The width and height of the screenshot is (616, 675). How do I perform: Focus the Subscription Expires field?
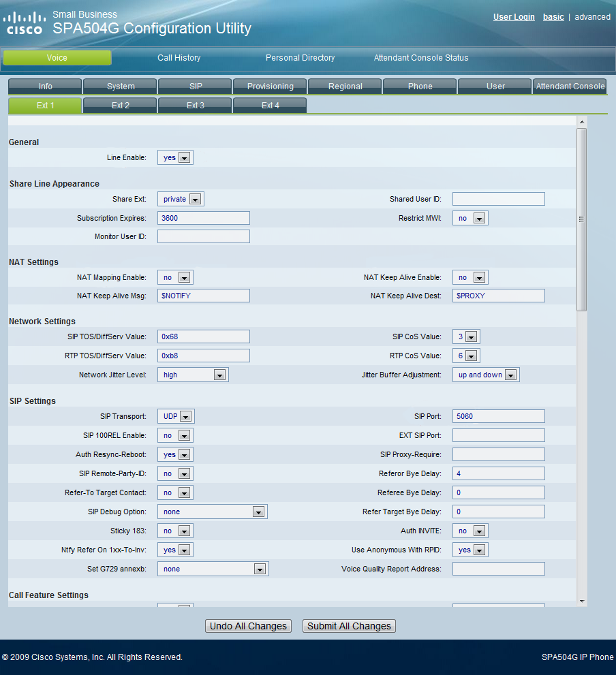point(204,218)
